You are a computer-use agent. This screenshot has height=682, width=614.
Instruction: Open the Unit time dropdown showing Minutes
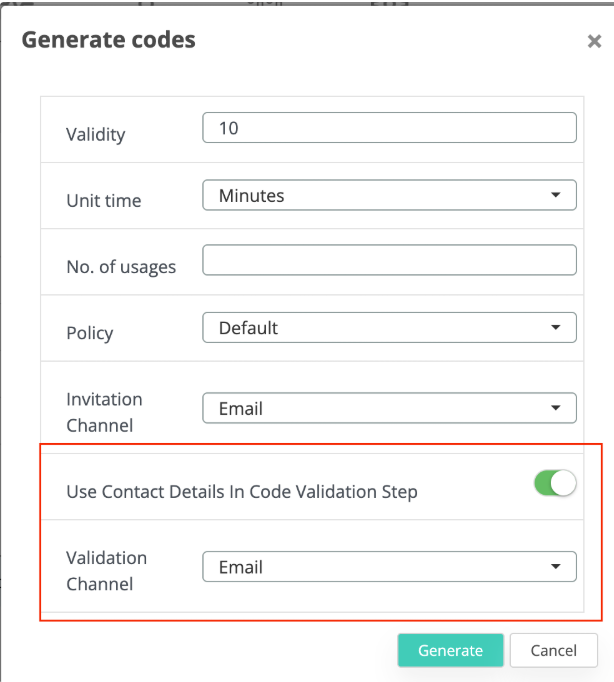389,196
